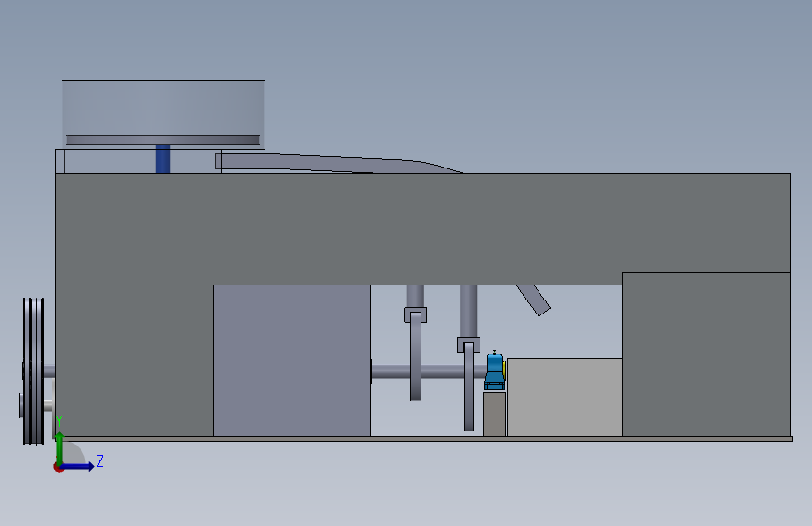Click the red origin ball of the triad
The image size is (812, 526).
pos(58,467)
